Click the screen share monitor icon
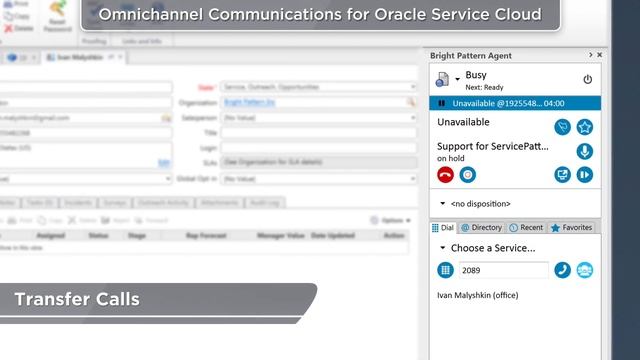Image resolution: width=640 pixels, height=360 pixels. pyautogui.click(x=562, y=175)
